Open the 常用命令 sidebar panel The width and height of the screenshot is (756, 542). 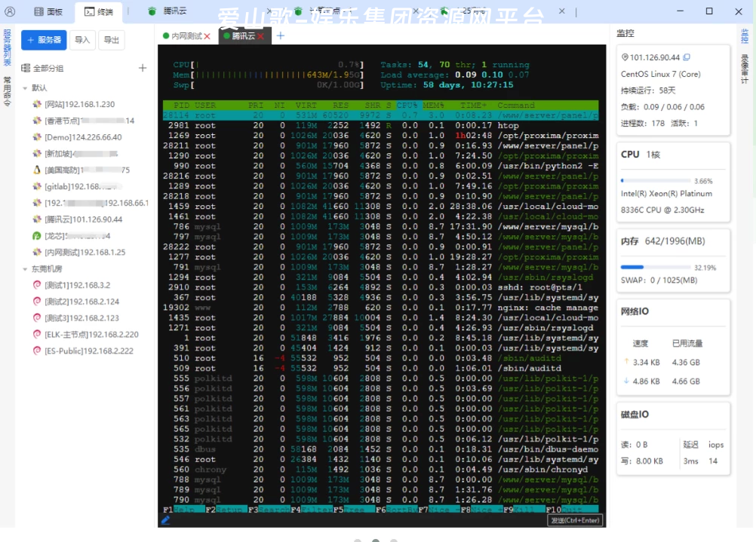pyautogui.click(x=7, y=91)
